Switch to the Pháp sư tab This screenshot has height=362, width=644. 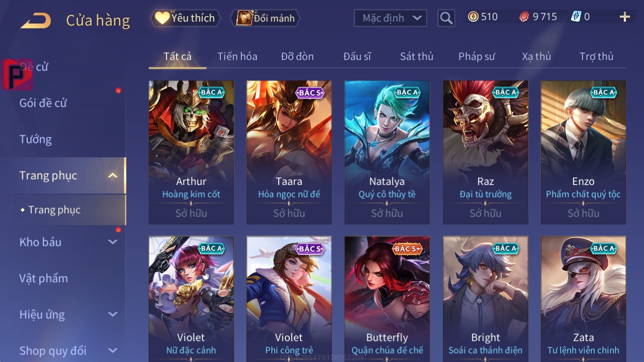476,56
